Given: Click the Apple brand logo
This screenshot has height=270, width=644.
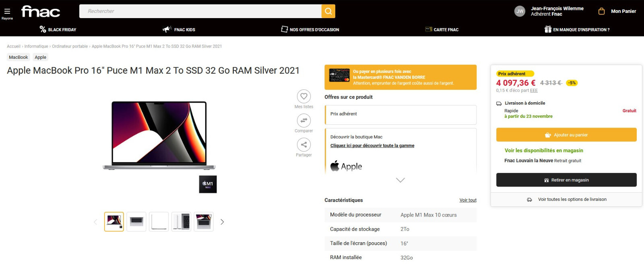Looking at the screenshot, I should (346, 166).
